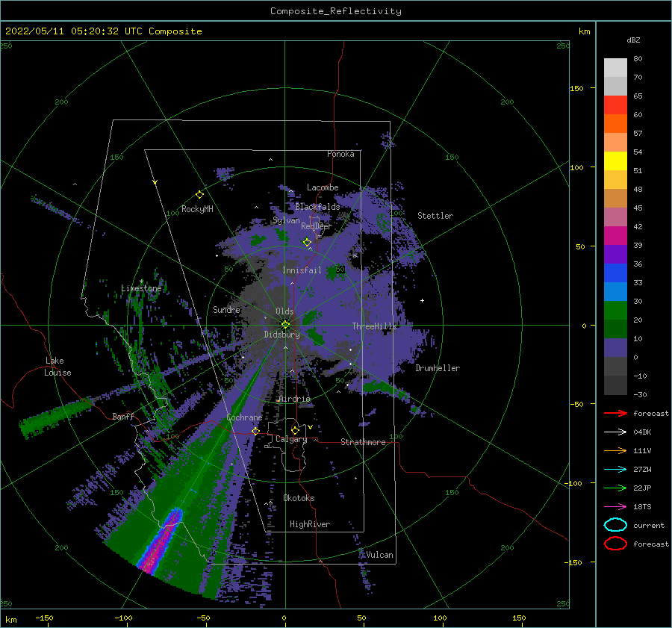This screenshot has height=628, width=672.
Task: Select the red 'forecast' ellipse legend icon
Action: tap(615, 544)
